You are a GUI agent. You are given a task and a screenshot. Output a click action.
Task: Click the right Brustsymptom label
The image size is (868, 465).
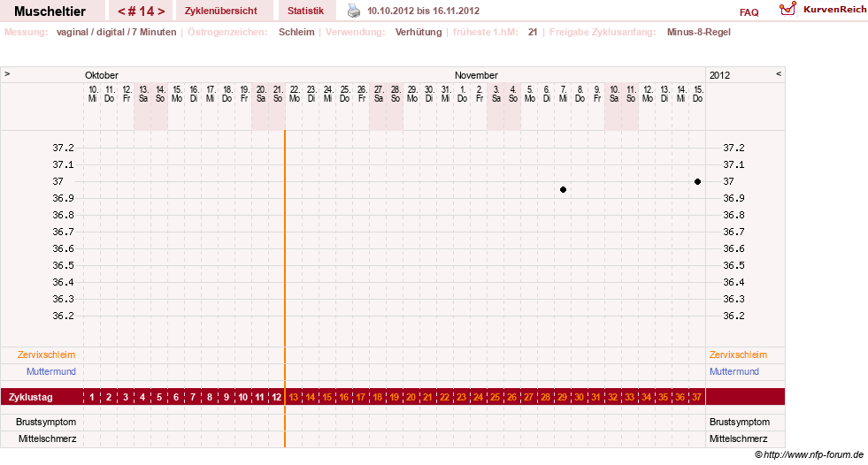point(740,422)
